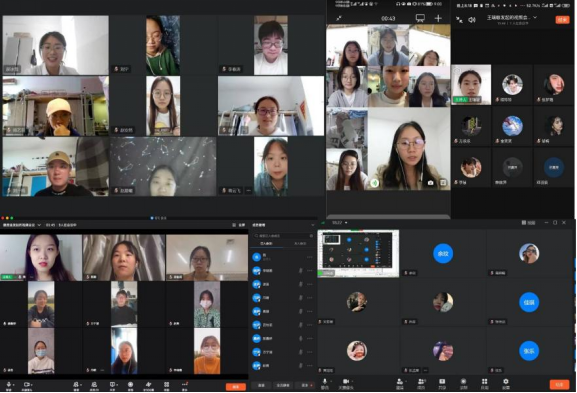The height and width of the screenshot is (393, 577).
Task: Switch to the second tab in the members panel
Action: point(300,244)
